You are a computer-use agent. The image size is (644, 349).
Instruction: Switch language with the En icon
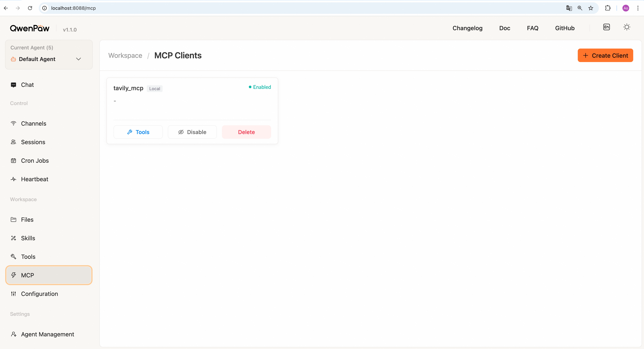coord(606,27)
